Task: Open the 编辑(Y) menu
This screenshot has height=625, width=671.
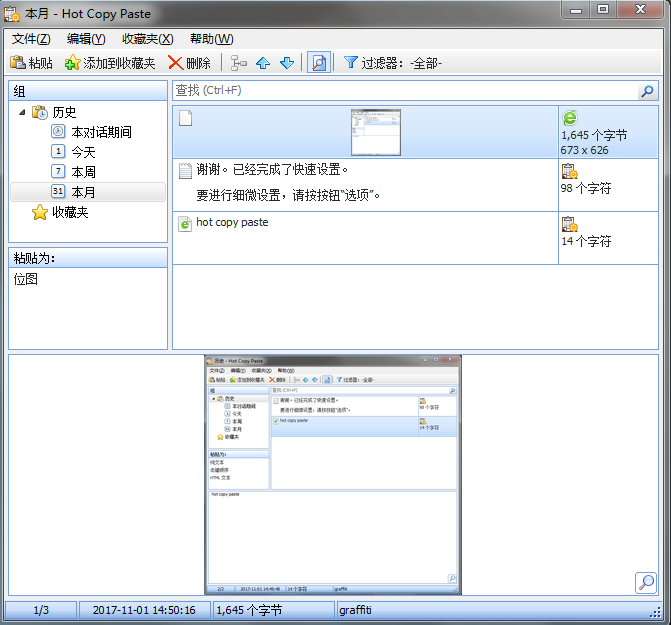Action: click(86, 39)
